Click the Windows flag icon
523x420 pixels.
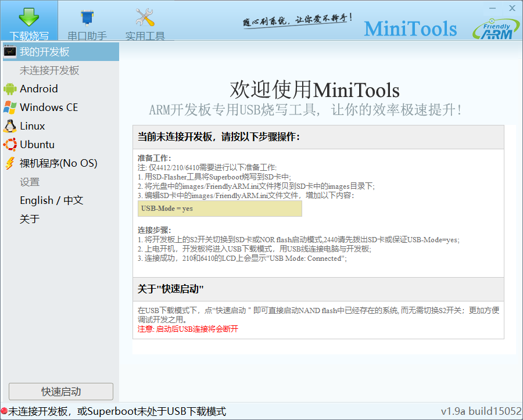(x=10, y=107)
